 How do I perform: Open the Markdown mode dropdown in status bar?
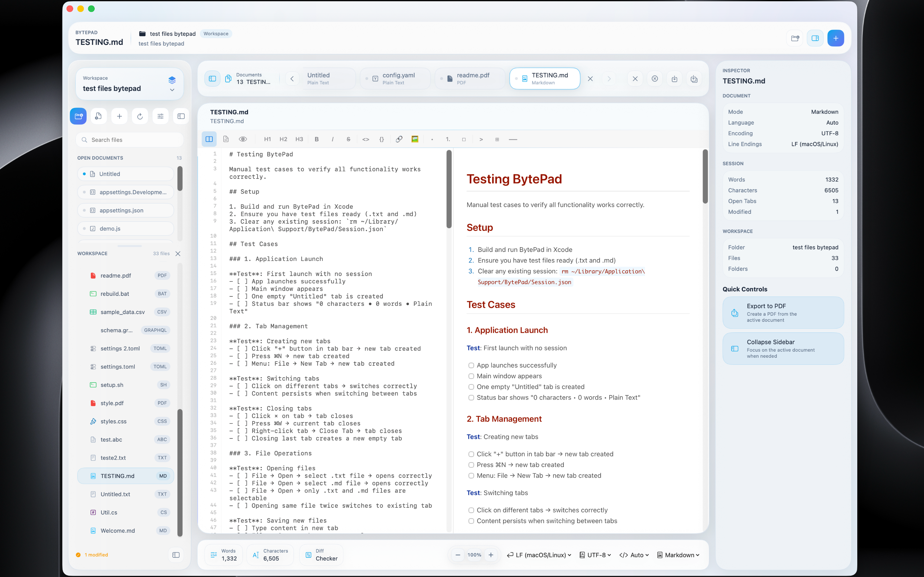678,555
